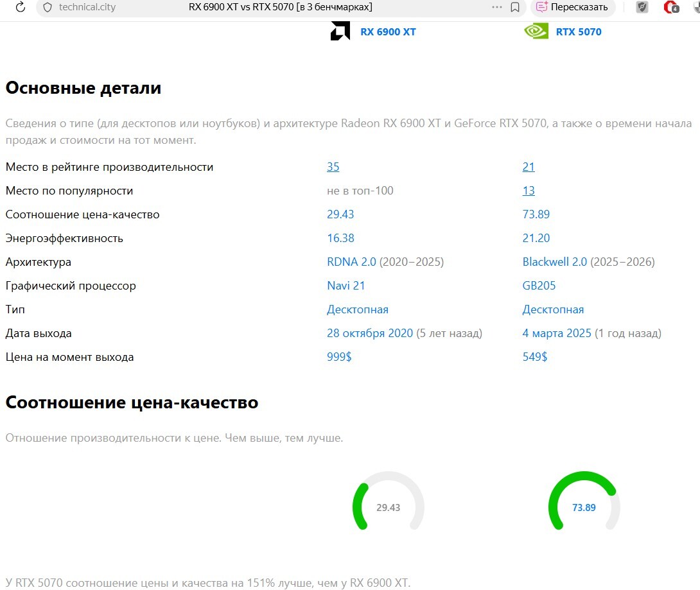Click the Архитектура row label
The width and height of the screenshot is (700, 590).
click(38, 262)
